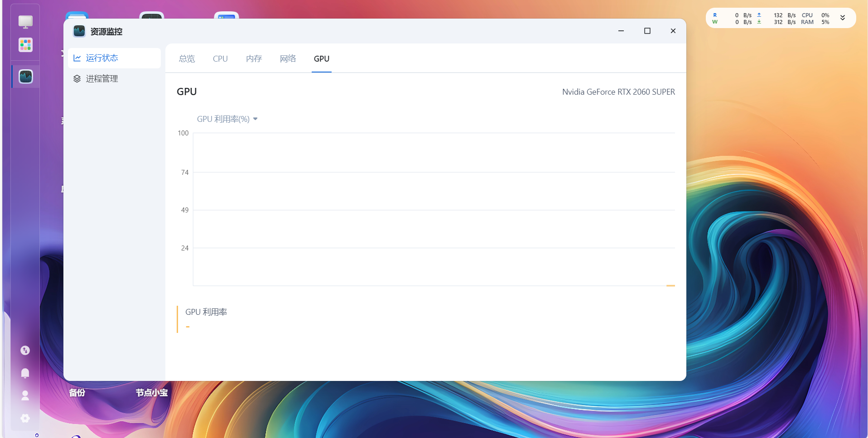Viewport: 868px width, 438px height.
Task: Open the notifications bell in the dock
Action: coord(25,373)
